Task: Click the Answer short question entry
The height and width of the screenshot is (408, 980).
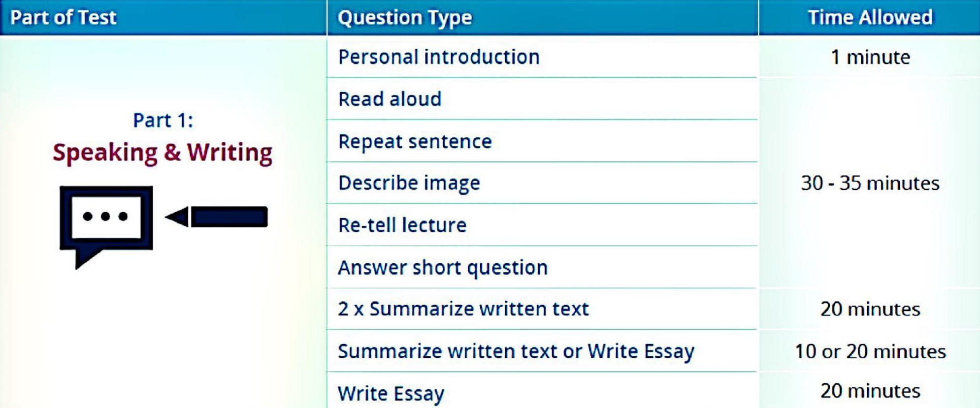Action: [442, 268]
